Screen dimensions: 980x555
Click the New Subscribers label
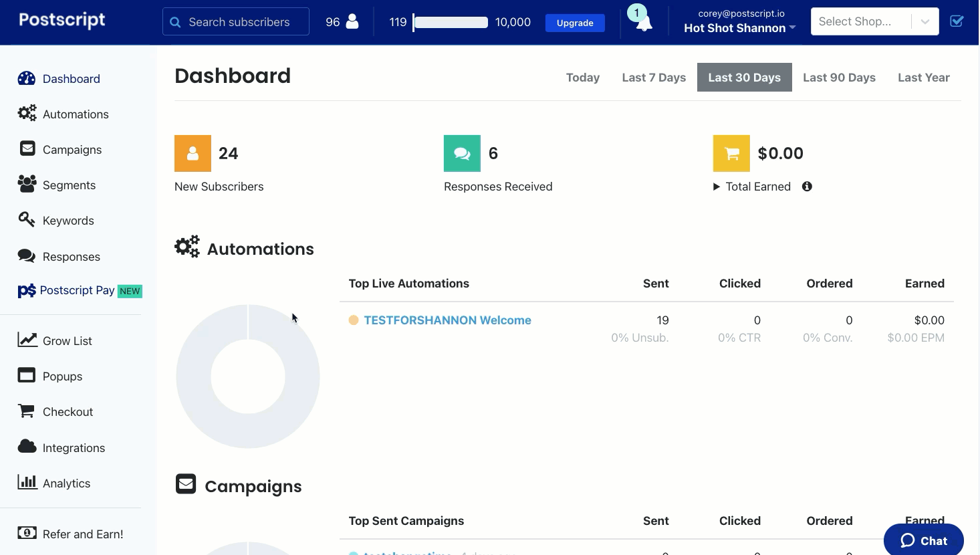pyautogui.click(x=219, y=187)
